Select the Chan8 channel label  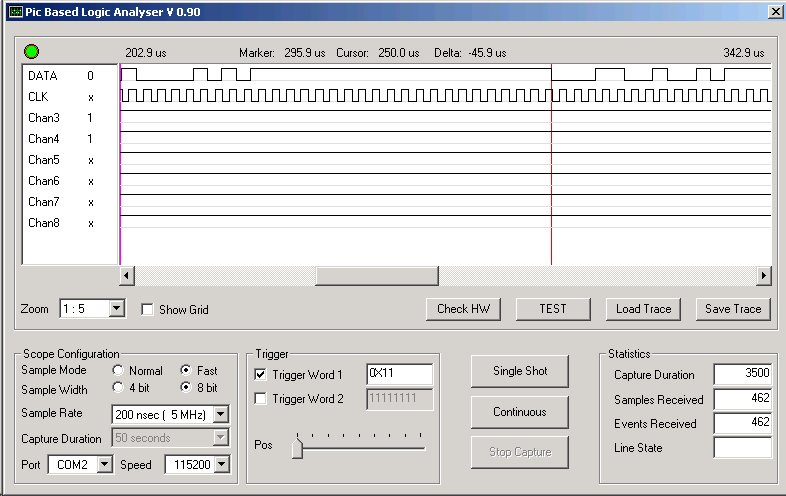coord(44,223)
